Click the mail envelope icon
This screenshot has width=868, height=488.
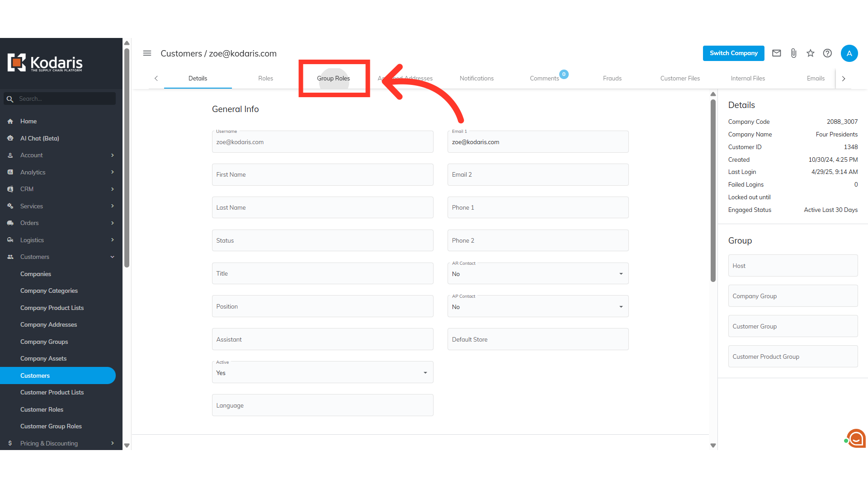(x=776, y=53)
